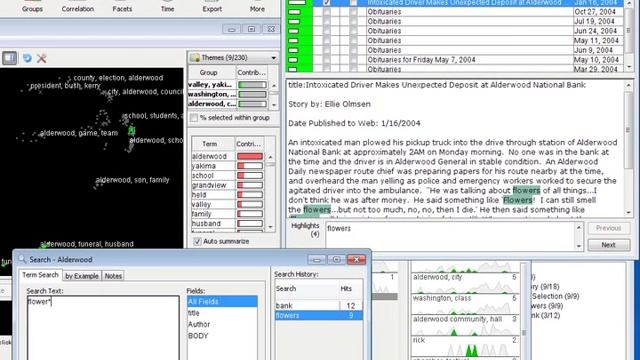The height and width of the screenshot is (360, 640).
Task: Open the Facets toolbar tool
Action: [x=122, y=7]
